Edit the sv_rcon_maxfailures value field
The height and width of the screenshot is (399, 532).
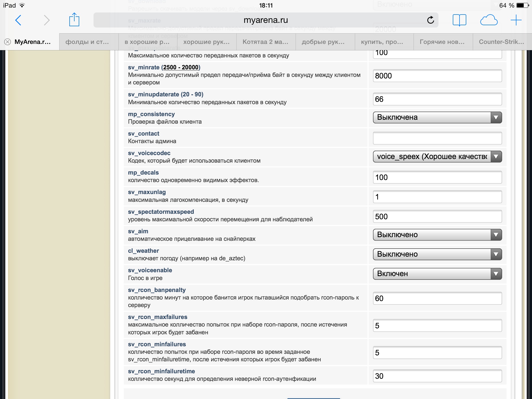click(437, 326)
